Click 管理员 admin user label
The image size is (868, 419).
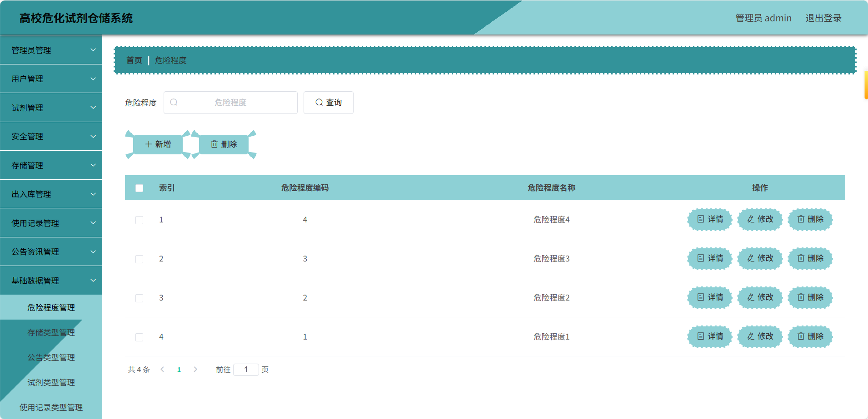pos(763,18)
